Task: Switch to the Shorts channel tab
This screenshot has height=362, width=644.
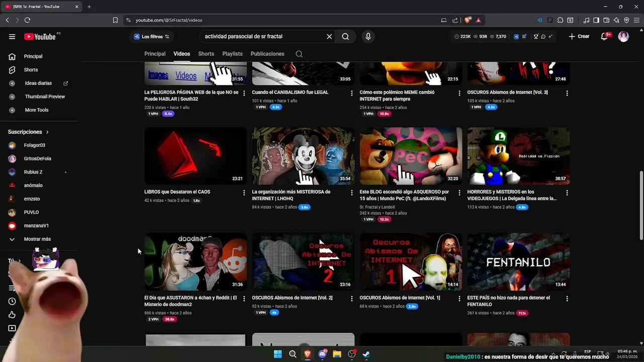Action: [206, 54]
